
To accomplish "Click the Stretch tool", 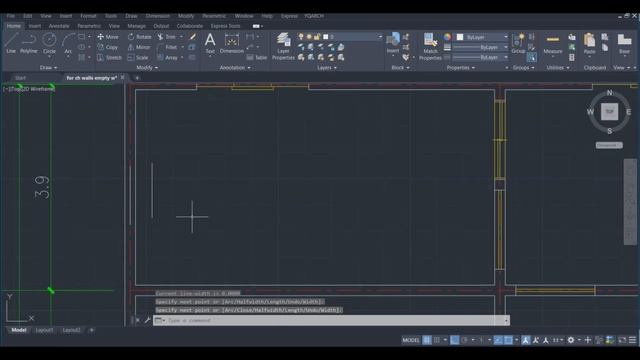I will click(109, 58).
